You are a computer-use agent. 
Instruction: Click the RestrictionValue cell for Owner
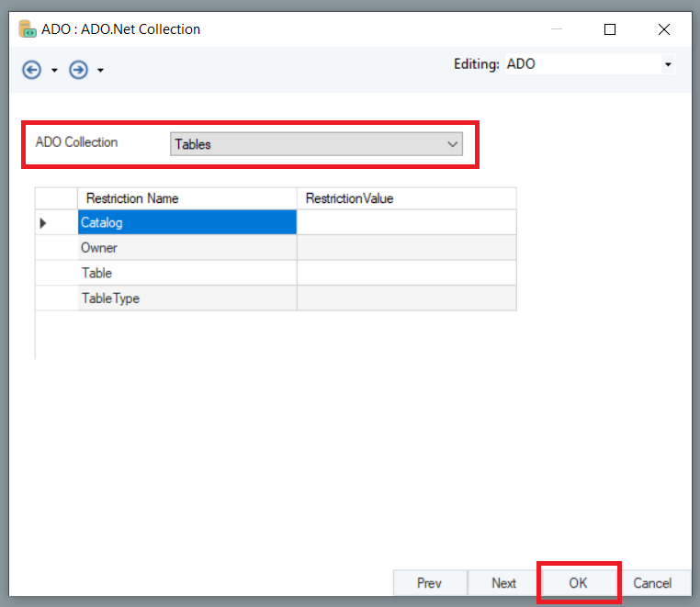(x=406, y=248)
